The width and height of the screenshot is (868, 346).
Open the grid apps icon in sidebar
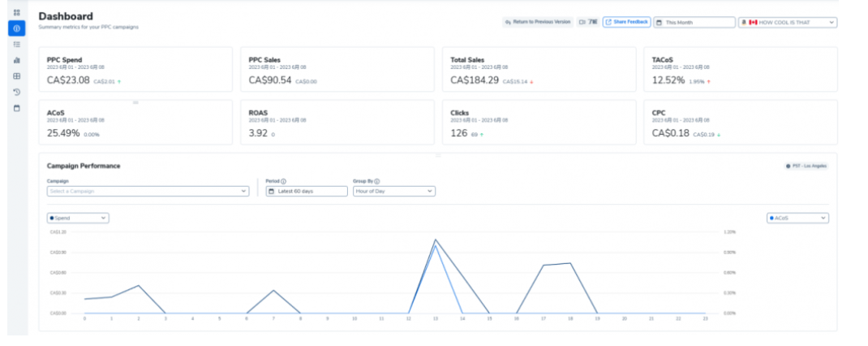coord(17,12)
